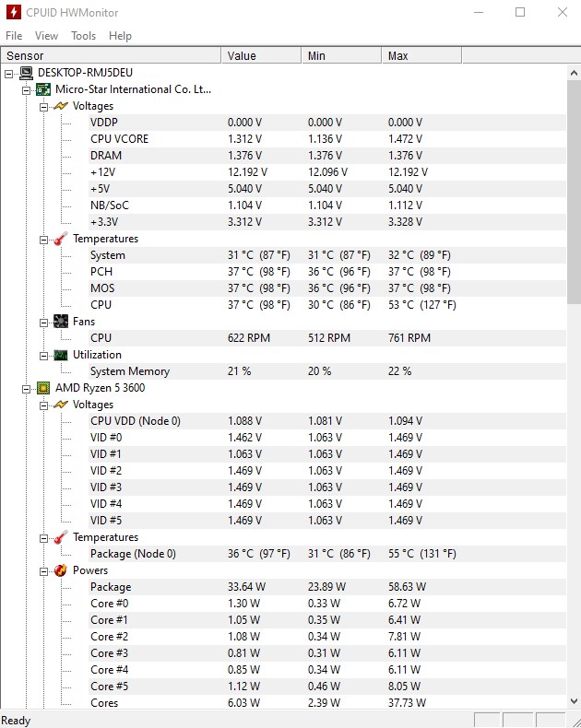Collapse the motherboard Temperatures group
This screenshot has height=728, width=581.
pyautogui.click(x=43, y=240)
